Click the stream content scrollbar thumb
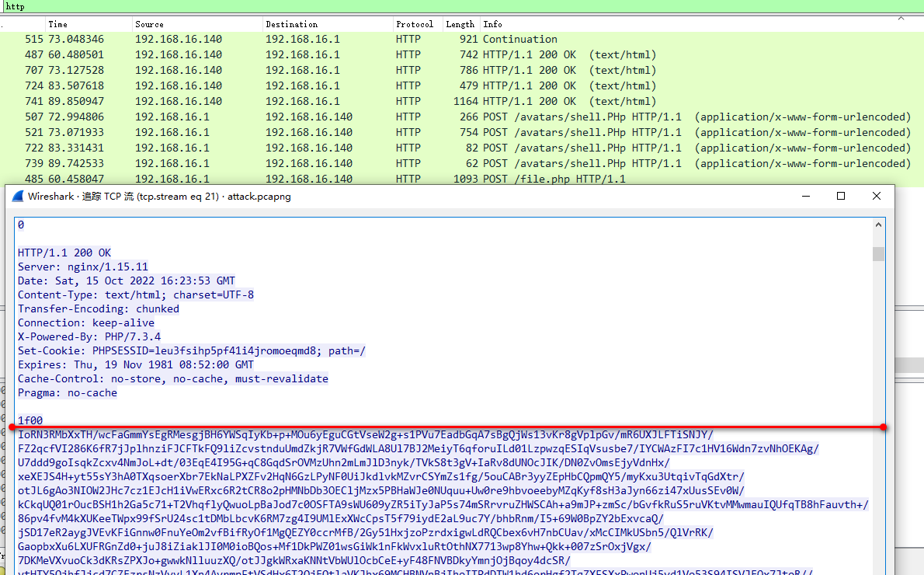The image size is (924, 575). pyautogui.click(x=879, y=253)
